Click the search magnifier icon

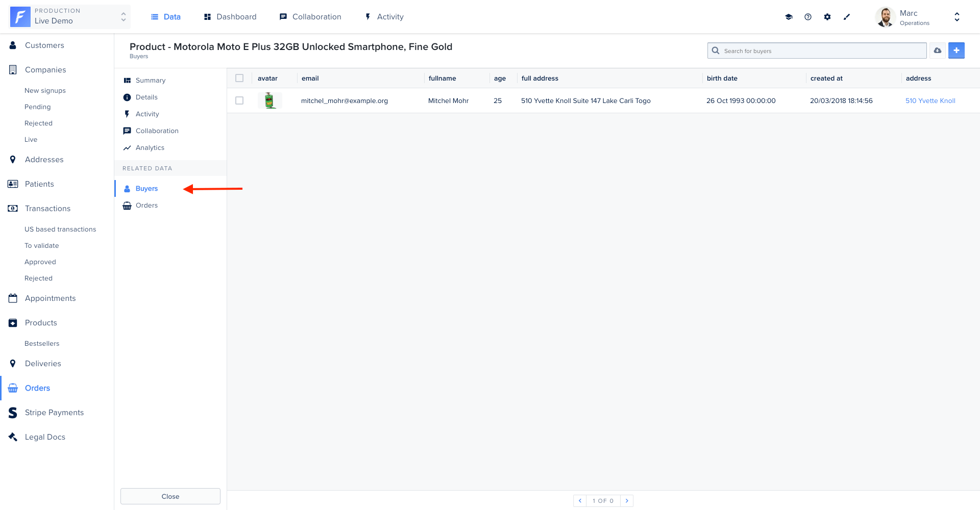point(716,50)
